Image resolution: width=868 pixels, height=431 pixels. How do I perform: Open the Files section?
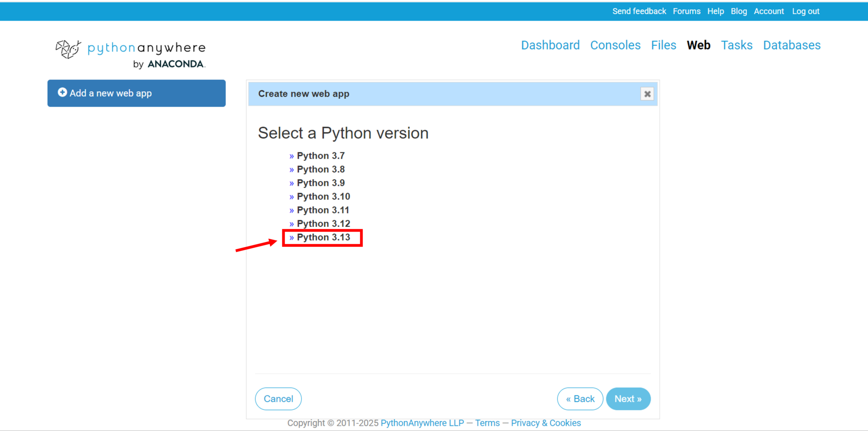pyautogui.click(x=663, y=45)
